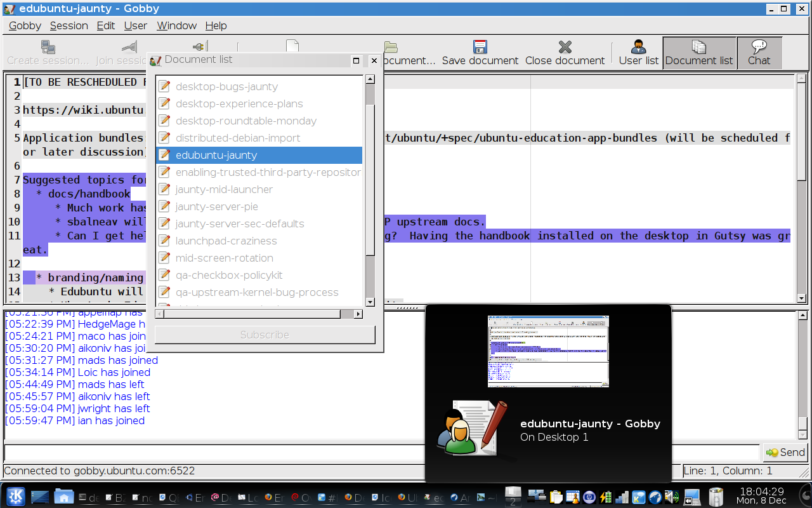Click Document list horizontal scrollbar right arrow
This screenshot has height=508, width=812.
(358, 314)
